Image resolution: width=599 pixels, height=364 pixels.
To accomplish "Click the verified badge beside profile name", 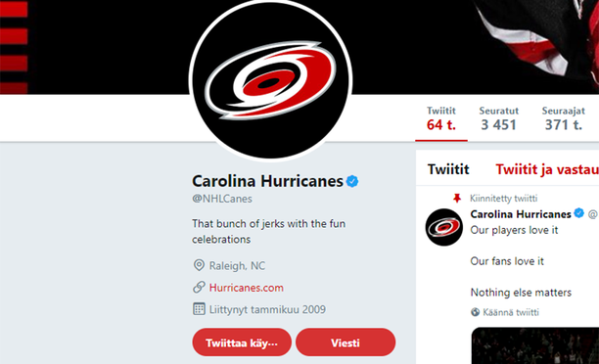I will pos(352,181).
